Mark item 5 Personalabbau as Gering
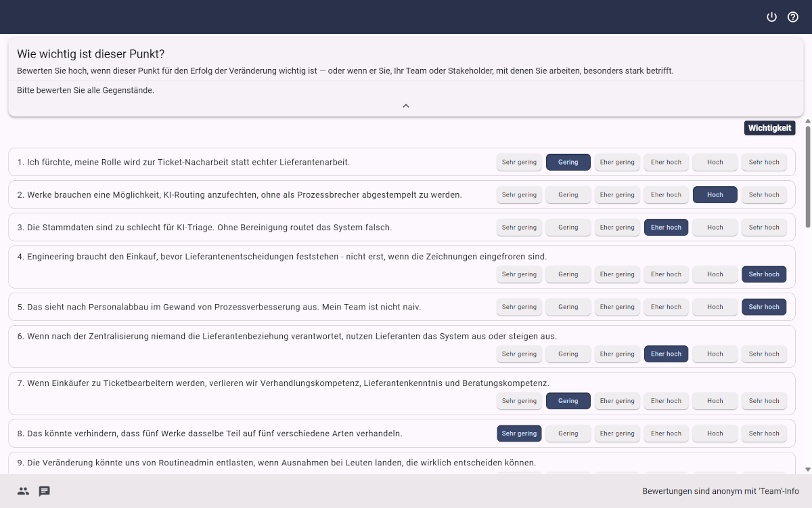Viewport: 812px width, 508px height. click(x=568, y=307)
